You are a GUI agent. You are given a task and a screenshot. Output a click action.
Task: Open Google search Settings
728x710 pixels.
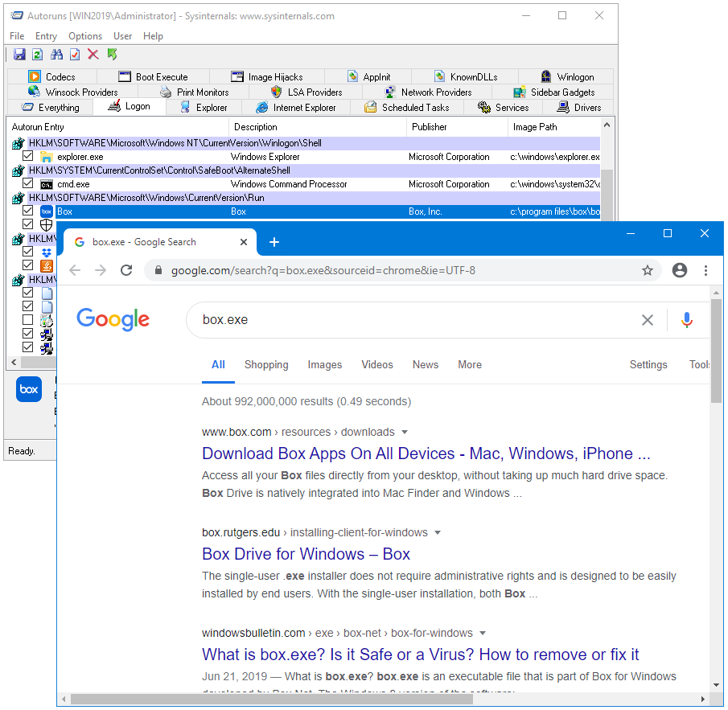(x=648, y=365)
